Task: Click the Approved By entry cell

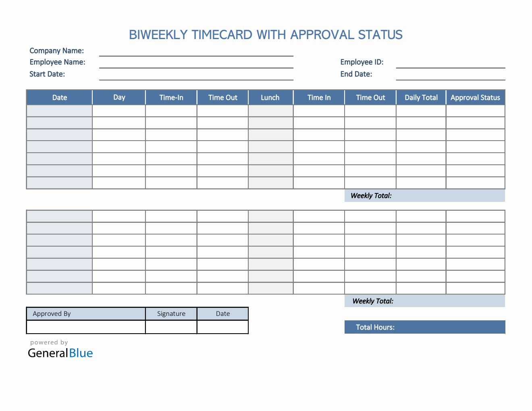Action: click(x=85, y=327)
